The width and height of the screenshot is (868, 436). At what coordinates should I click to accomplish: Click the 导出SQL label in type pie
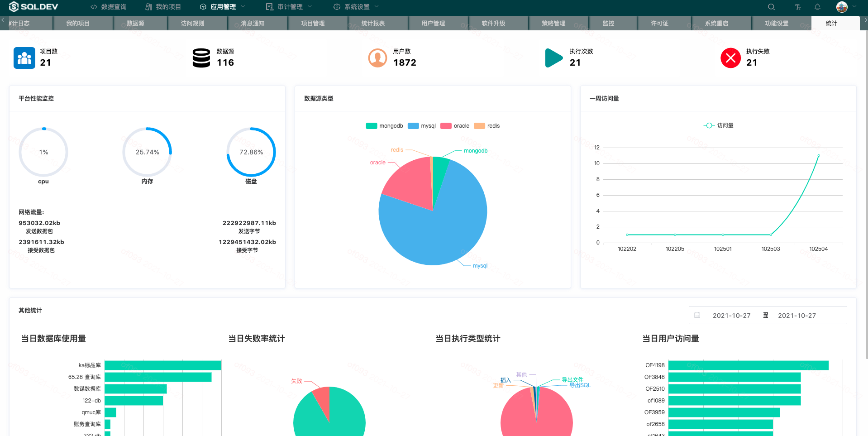(x=580, y=385)
